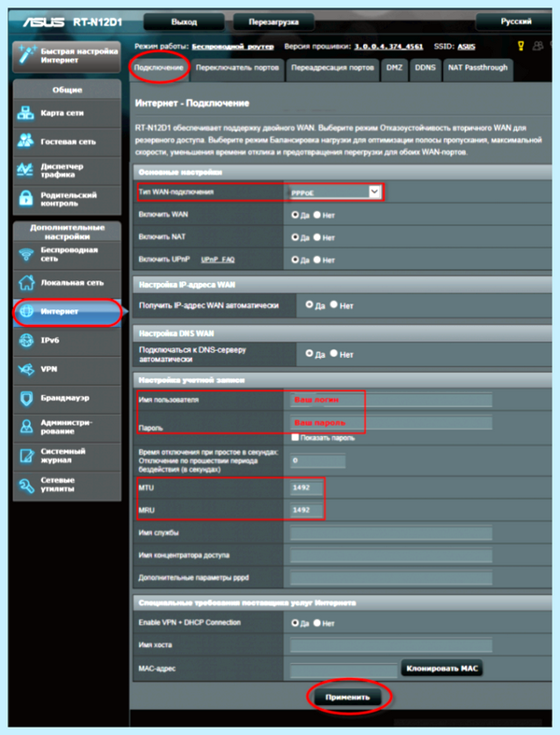Focus the Имя концентратора доступа field
560x735 pixels.
(391, 556)
